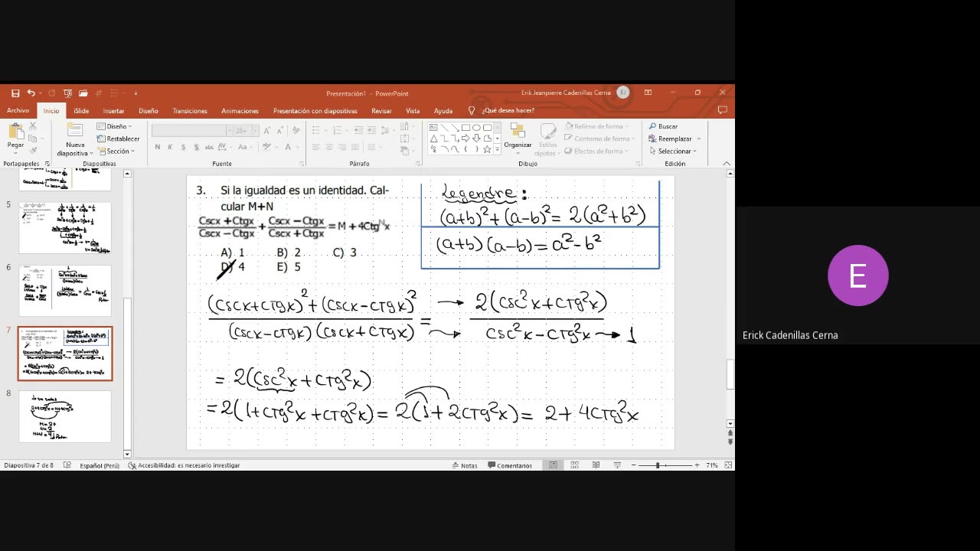Open the Insertar tab
The height and width of the screenshot is (551, 980).
pyautogui.click(x=113, y=110)
